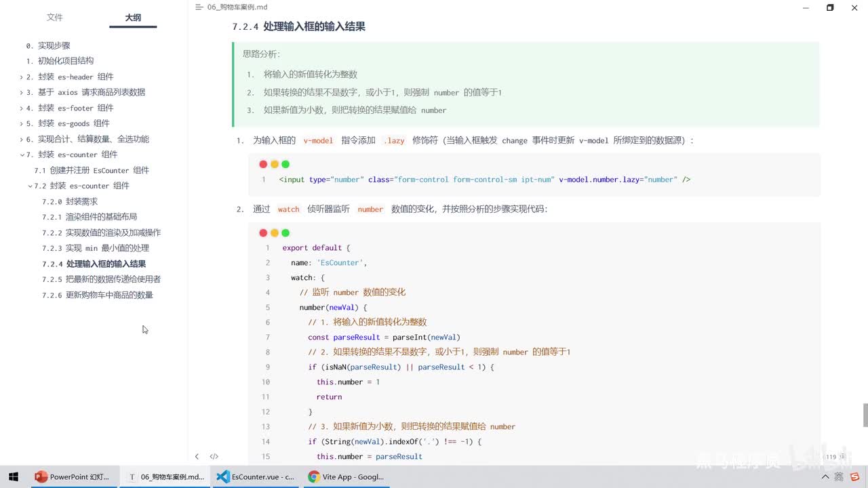Image resolution: width=868 pixels, height=488 pixels.
Task: Click callout line 如果新值为小数，则把转换的结果赋值给 number
Action: click(x=355, y=110)
